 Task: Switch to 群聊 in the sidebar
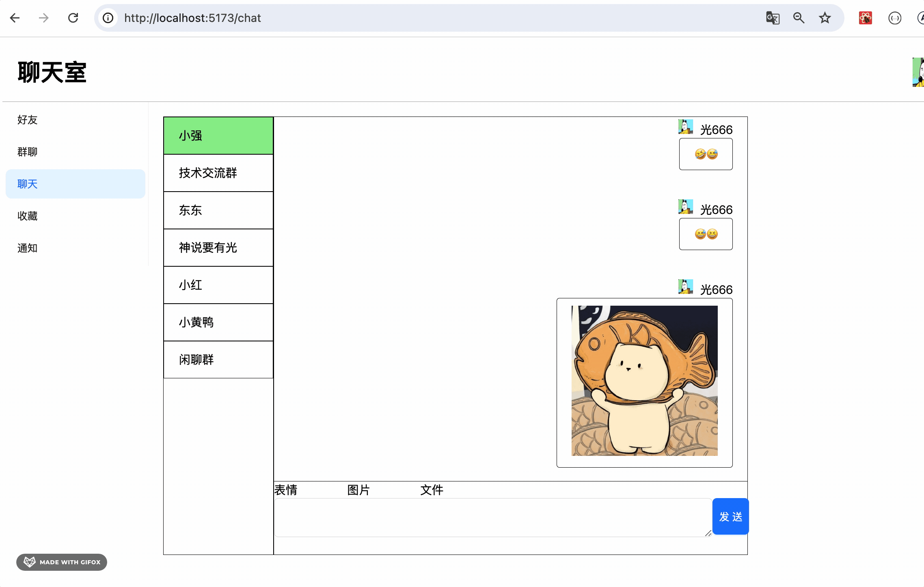(x=28, y=152)
